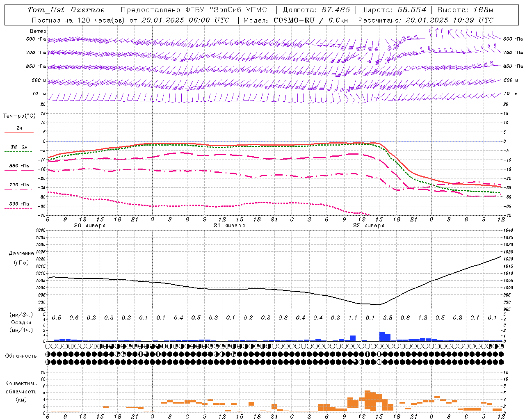Image resolution: width=525 pixels, height=420 pixels.
Task: Click the (гПа) unit label under Давление
Action: pos(21,263)
